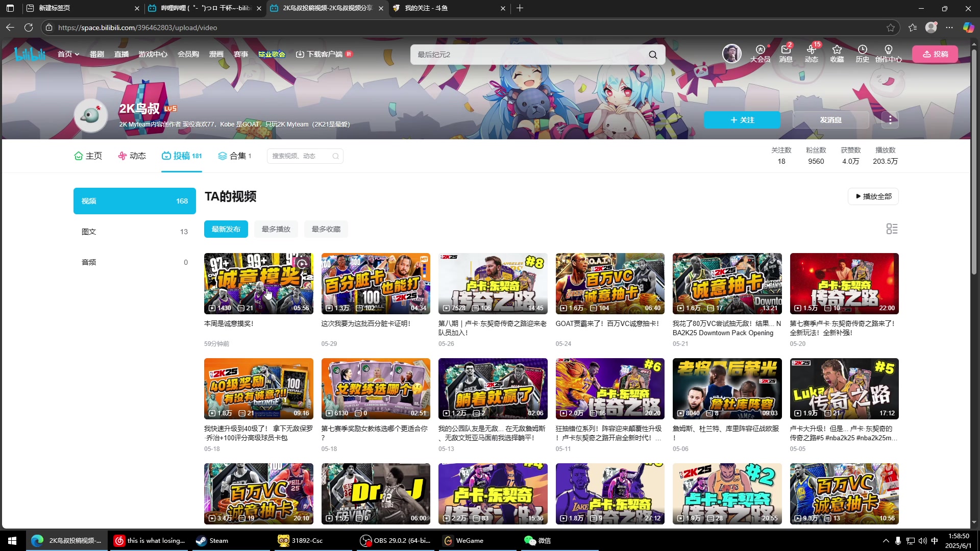Switch to the 我的关注 - 斗鱼 browser tab
Image resolution: width=980 pixels, height=551 pixels.
pyautogui.click(x=449, y=8)
